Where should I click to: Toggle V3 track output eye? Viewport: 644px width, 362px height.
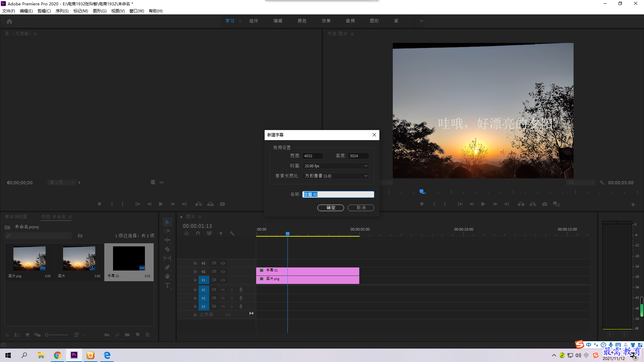223,263
